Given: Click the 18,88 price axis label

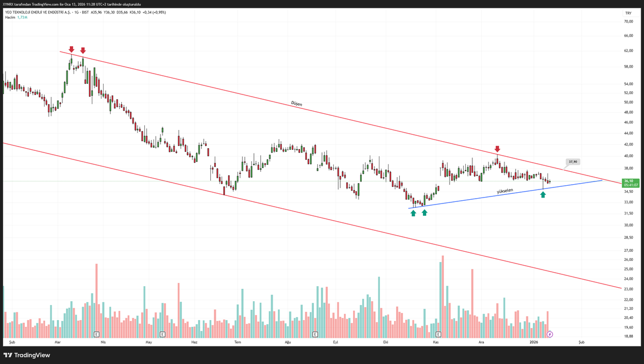Looking at the screenshot, I should tap(629, 336).
